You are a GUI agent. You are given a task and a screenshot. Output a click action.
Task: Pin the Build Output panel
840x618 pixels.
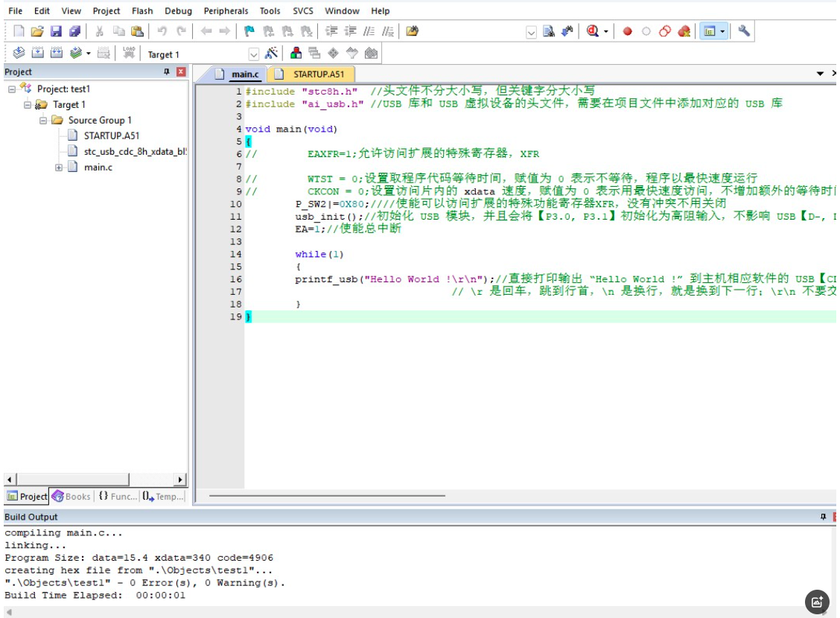(823, 517)
